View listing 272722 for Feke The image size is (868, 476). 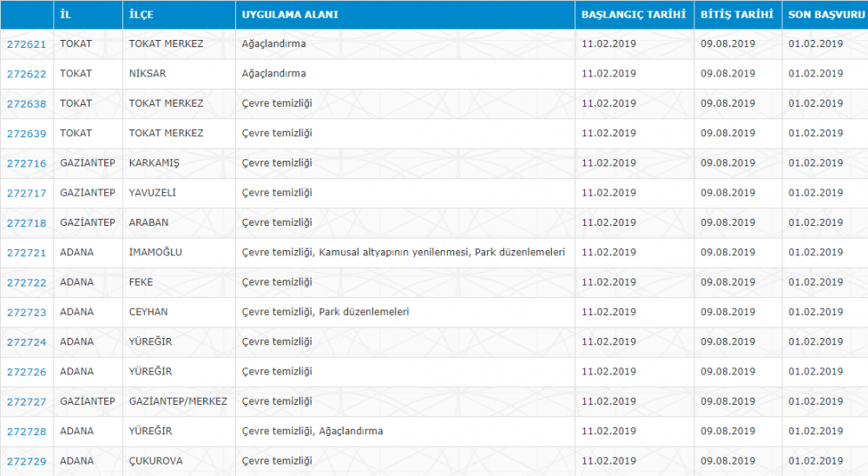(x=27, y=282)
